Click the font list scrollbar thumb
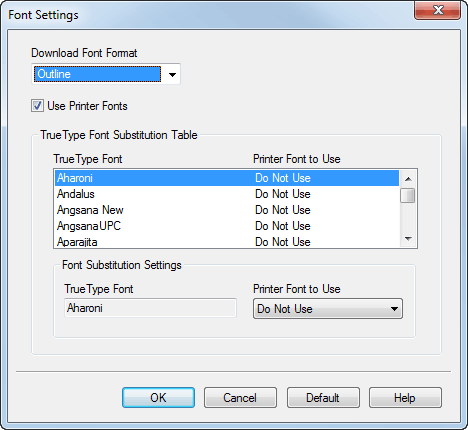This screenshot has height=430, width=468. coord(408,195)
